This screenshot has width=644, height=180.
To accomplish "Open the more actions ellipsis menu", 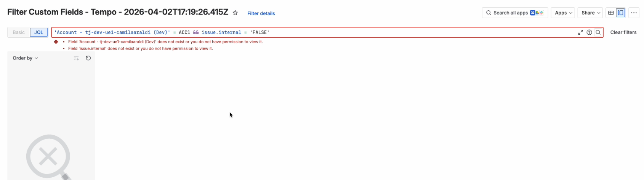I will pyautogui.click(x=634, y=13).
